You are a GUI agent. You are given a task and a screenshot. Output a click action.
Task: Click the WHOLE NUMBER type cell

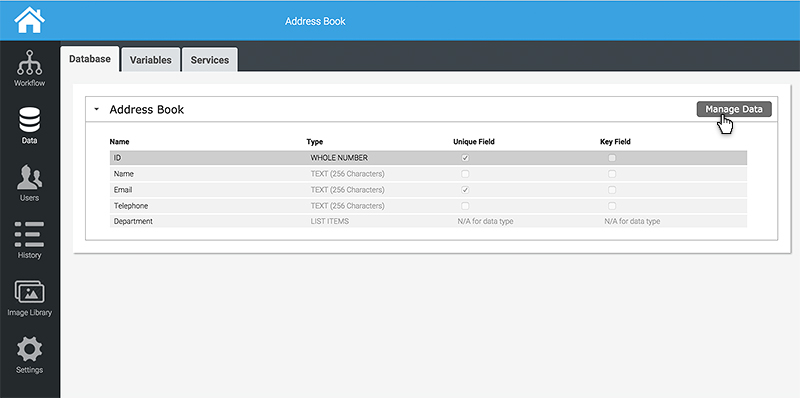click(339, 158)
